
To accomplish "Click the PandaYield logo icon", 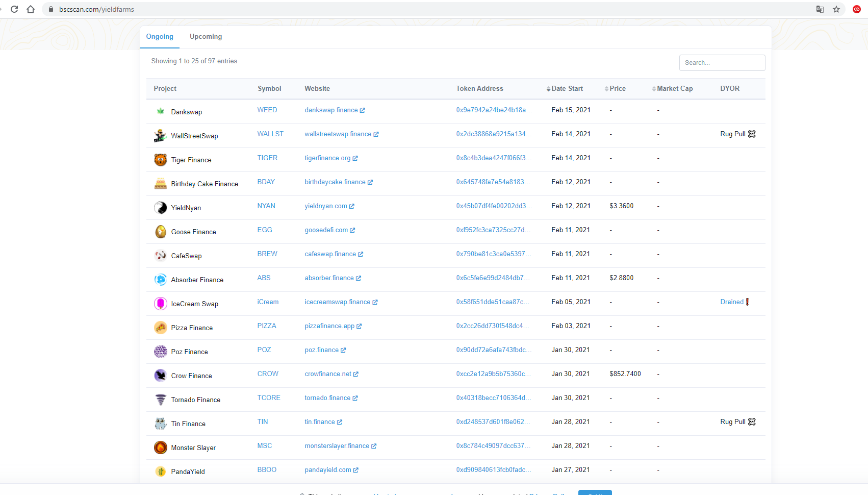I will (161, 472).
